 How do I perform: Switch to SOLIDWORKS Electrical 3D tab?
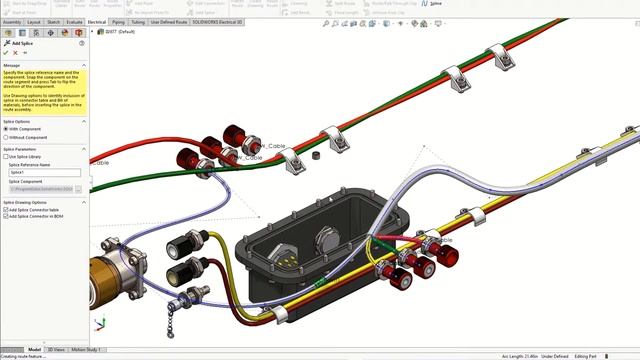pos(217,22)
